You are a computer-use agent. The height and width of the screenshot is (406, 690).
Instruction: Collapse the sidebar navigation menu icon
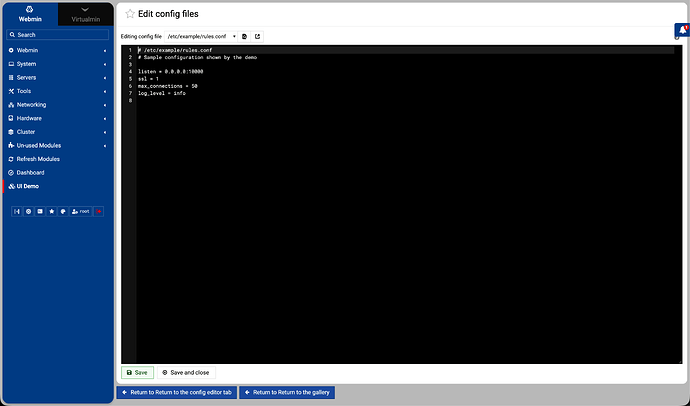point(17,212)
